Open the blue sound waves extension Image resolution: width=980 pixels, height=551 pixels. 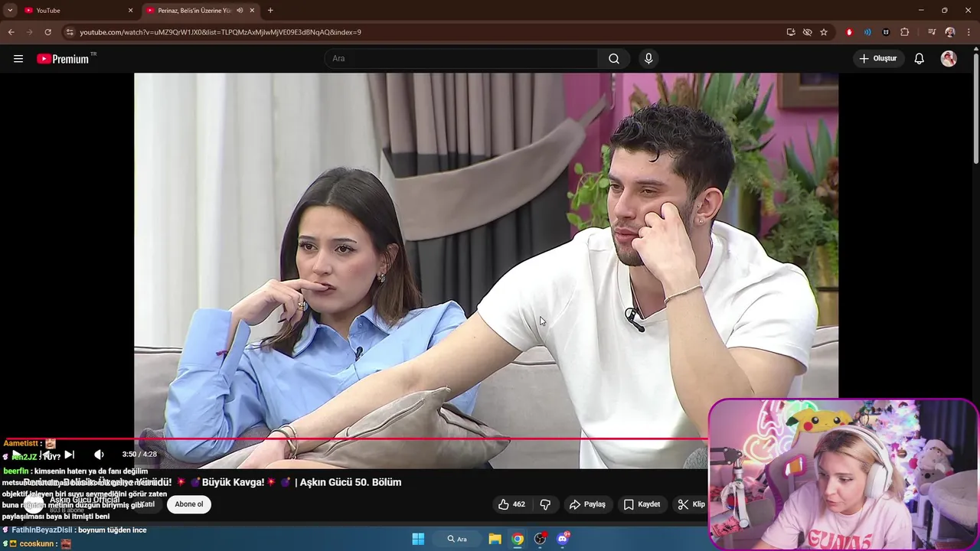867,32
